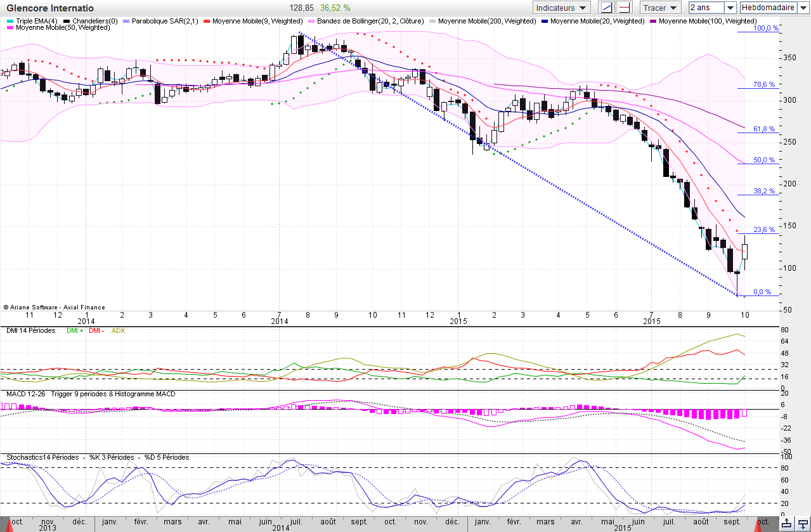Screen dimensions: 811x532
Task: Click the ADX legend label
Action: click(119, 330)
